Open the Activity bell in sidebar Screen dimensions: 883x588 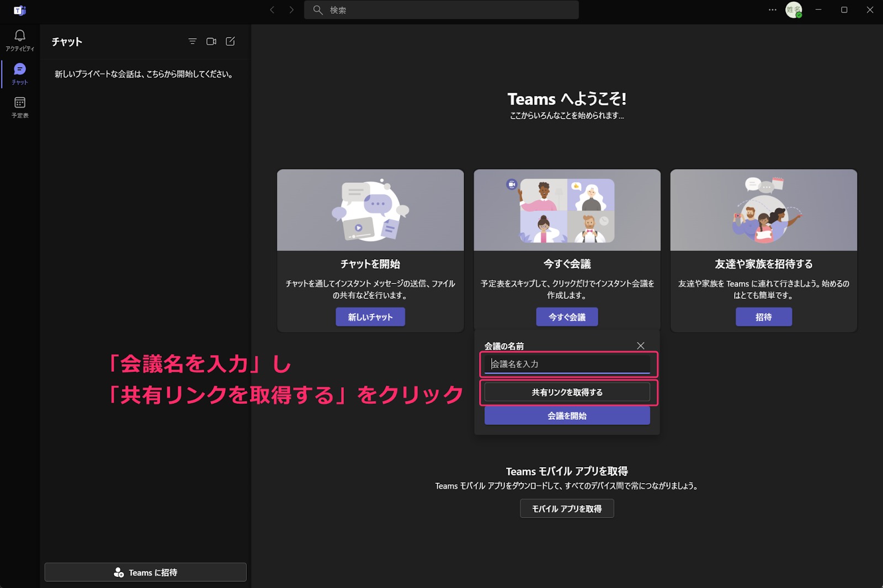click(x=20, y=40)
